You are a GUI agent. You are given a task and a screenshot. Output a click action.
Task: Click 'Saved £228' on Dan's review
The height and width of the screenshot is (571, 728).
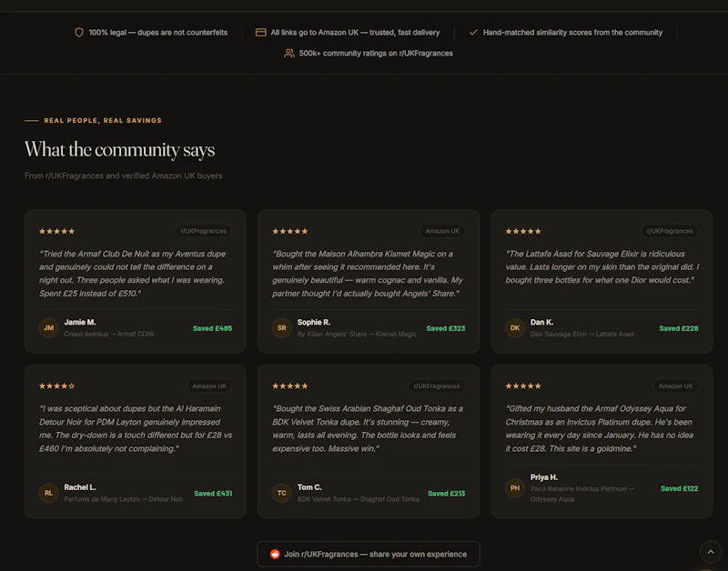(679, 328)
